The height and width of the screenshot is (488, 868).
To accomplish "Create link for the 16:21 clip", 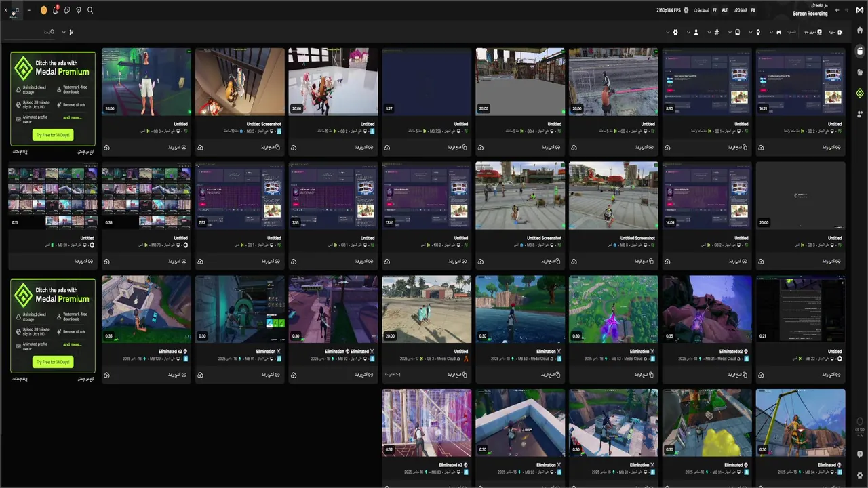I will tap(832, 147).
